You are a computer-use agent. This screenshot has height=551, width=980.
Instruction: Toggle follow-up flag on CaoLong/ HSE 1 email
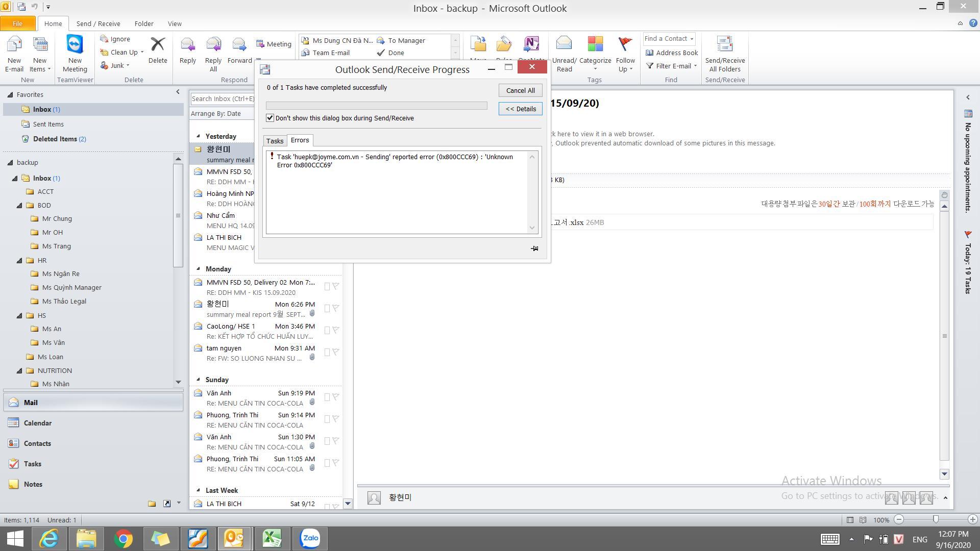click(336, 330)
